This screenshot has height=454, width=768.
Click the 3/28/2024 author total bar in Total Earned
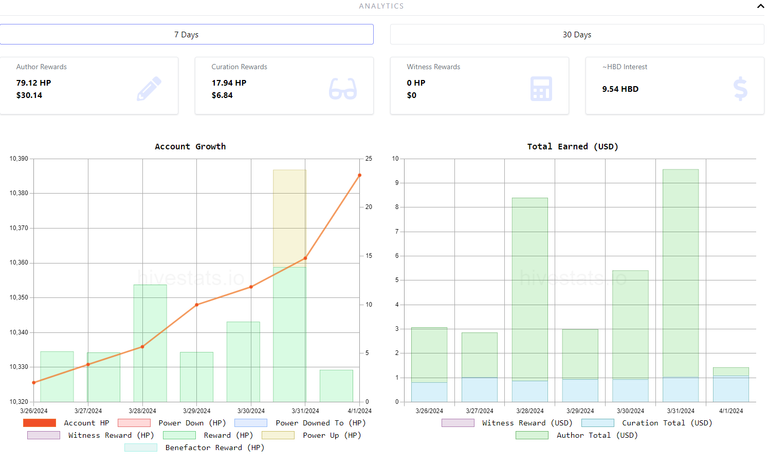530,289
